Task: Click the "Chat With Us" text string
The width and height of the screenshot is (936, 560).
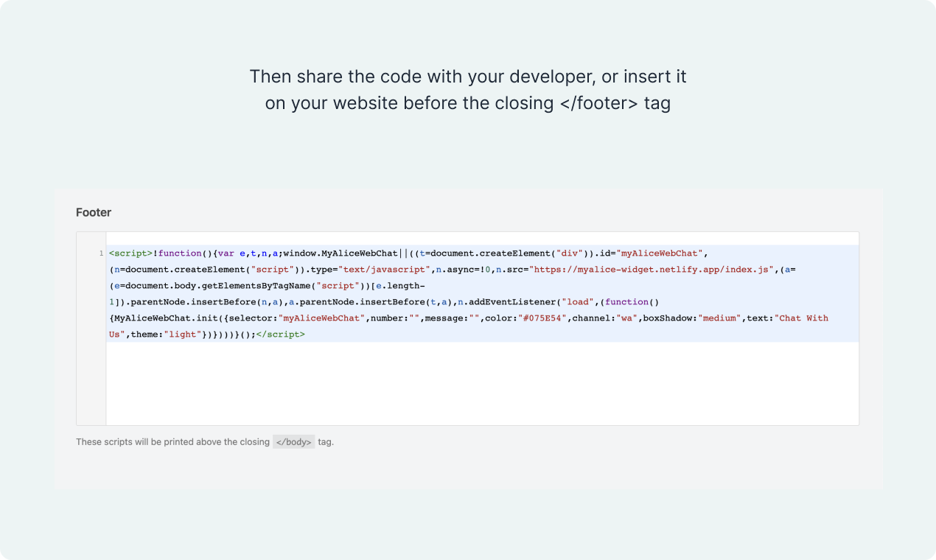Action: point(469,326)
